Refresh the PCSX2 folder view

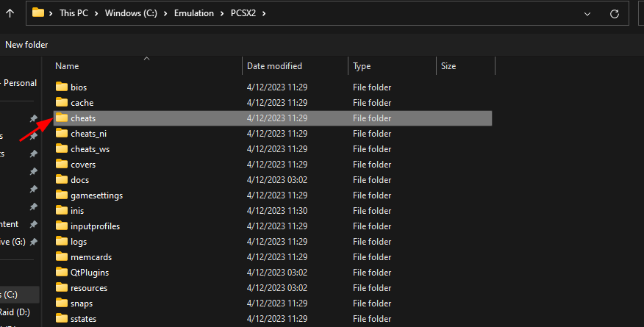[x=615, y=13]
